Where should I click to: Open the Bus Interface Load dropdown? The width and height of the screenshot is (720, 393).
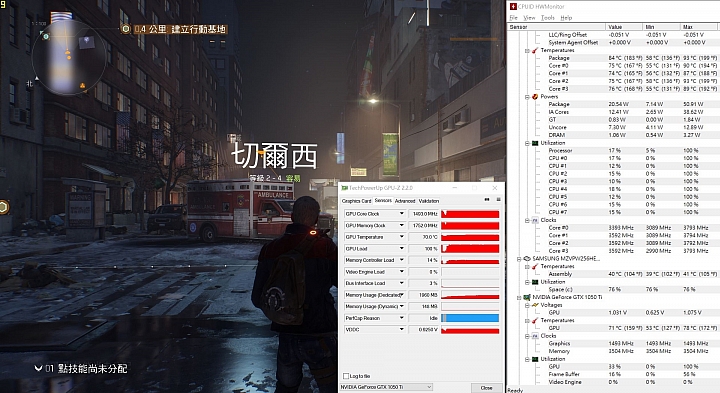pyautogui.click(x=401, y=283)
